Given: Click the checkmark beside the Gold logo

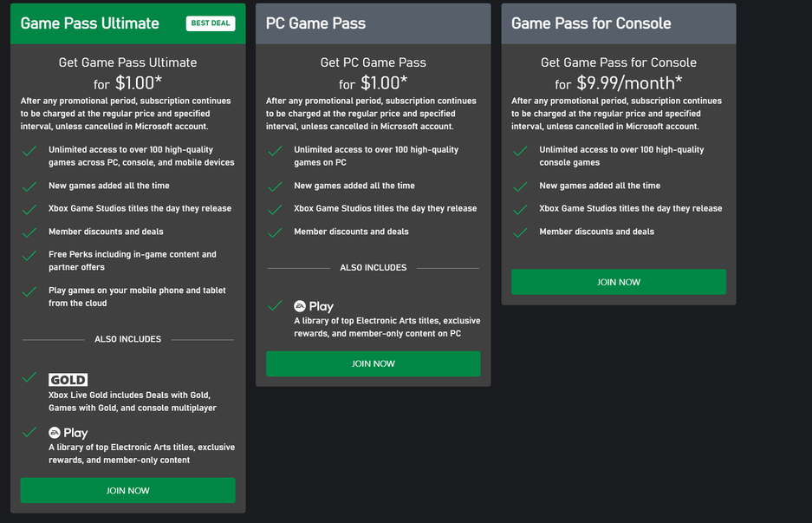Looking at the screenshot, I should 30,377.
